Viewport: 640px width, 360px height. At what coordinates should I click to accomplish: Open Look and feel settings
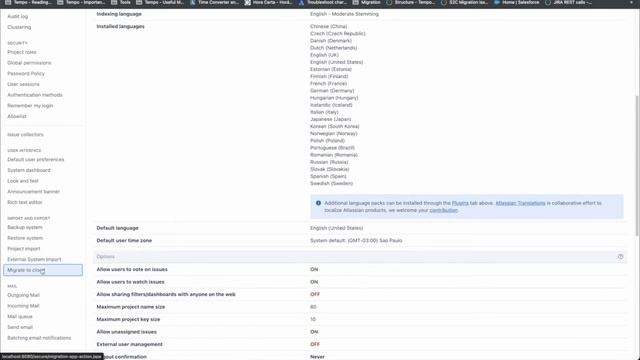point(23,181)
